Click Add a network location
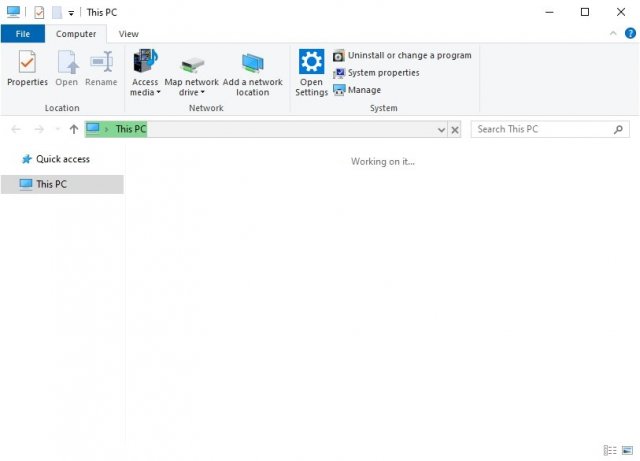The width and height of the screenshot is (640, 461). 253,73
